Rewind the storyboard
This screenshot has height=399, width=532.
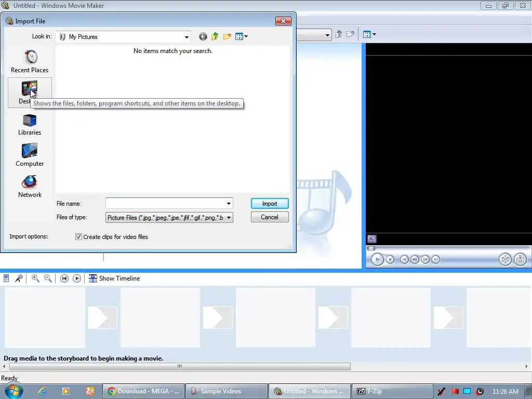point(64,278)
